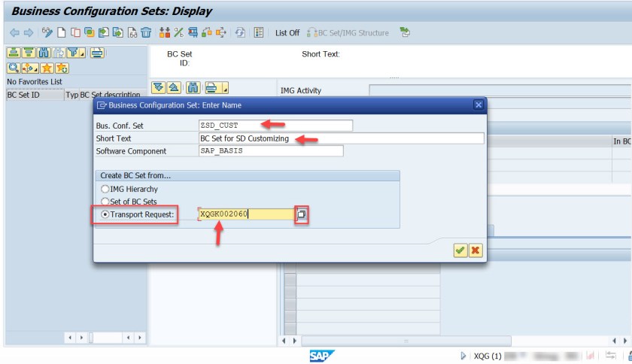Click the List Off toolbar button
Viewport: 632px width, 364px height.
coord(287,33)
